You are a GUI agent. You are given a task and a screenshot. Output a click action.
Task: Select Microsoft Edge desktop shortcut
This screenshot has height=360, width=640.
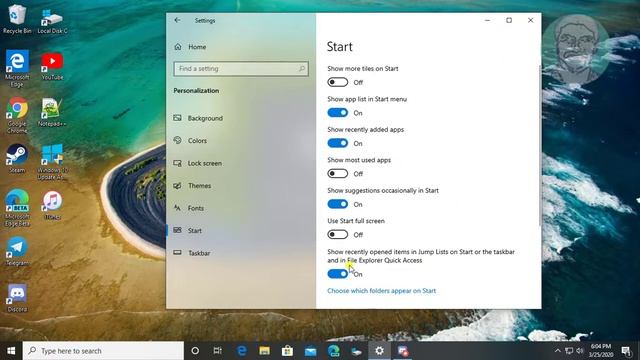pos(17,68)
